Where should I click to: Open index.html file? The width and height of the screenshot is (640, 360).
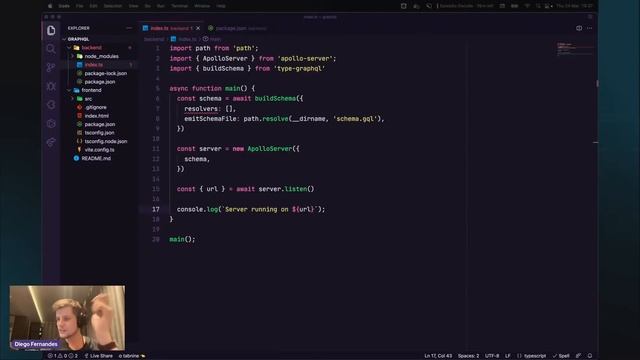[97, 116]
